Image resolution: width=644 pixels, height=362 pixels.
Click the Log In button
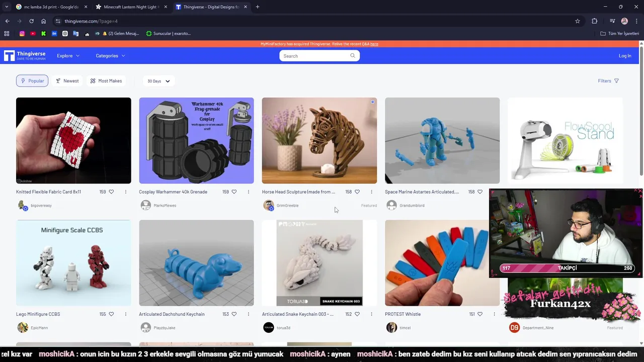[x=625, y=56]
